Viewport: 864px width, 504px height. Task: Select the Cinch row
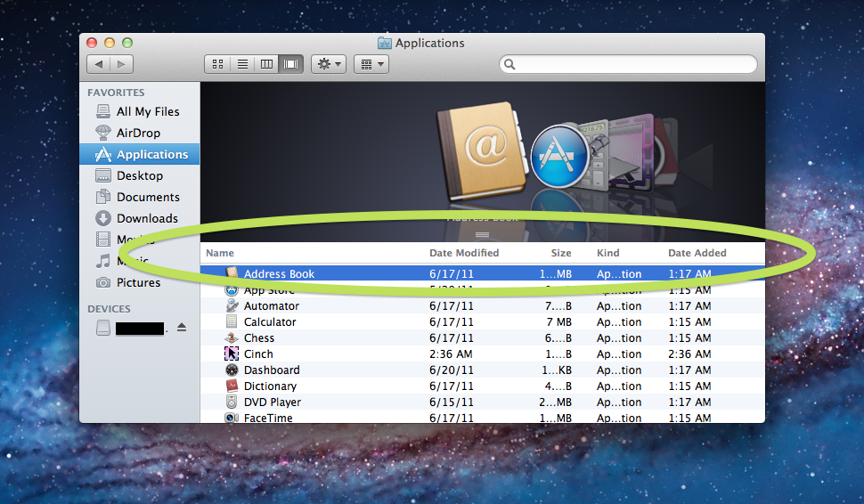[483, 354]
